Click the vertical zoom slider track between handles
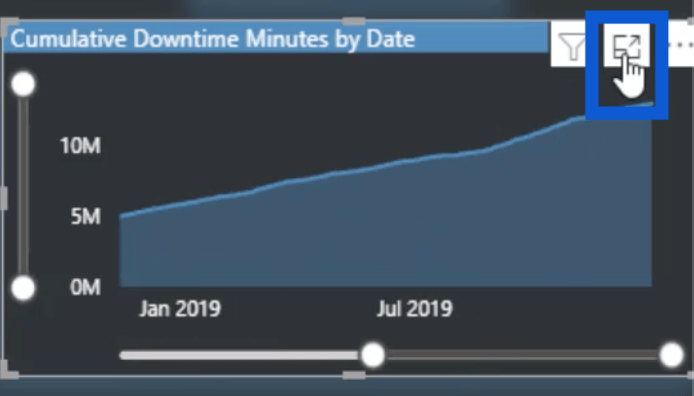Screen dimensions: 694x396 point(23,186)
